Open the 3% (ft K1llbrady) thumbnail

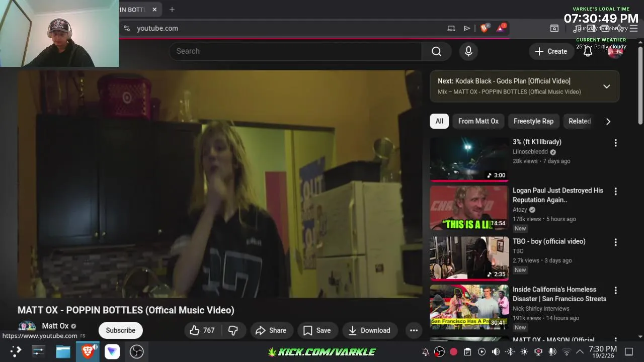point(469,159)
